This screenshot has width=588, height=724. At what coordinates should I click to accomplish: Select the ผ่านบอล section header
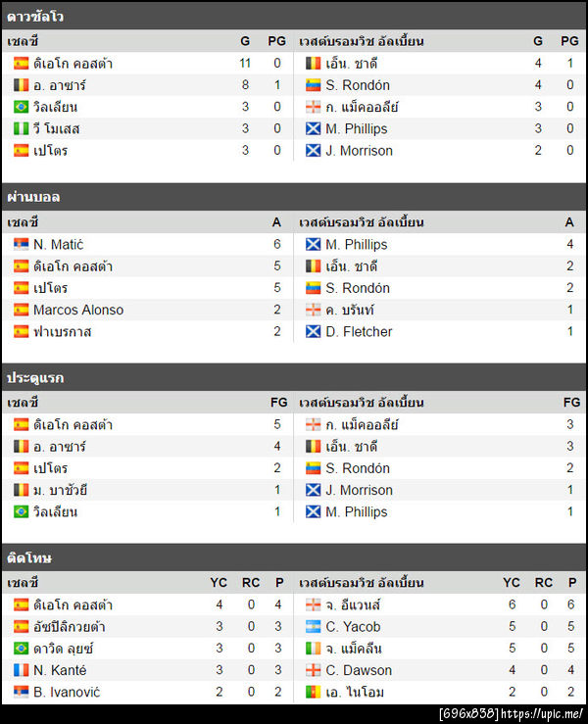pyautogui.click(x=33, y=197)
